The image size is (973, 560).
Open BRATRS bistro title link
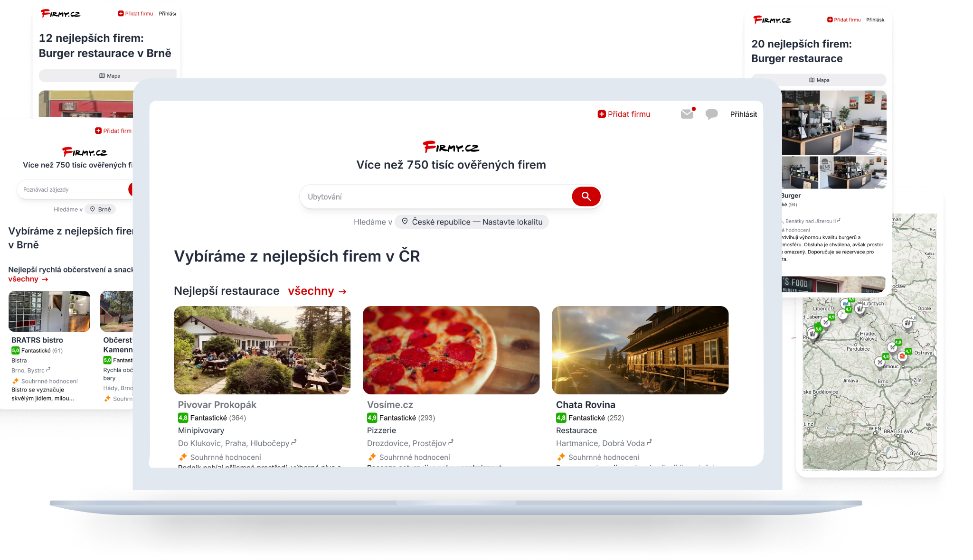pyautogui.click(x=37, y=340)
